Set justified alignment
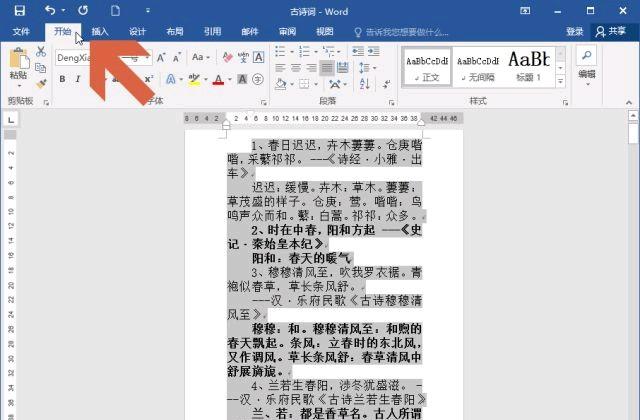640x420 pixels. tap(327, 68)
